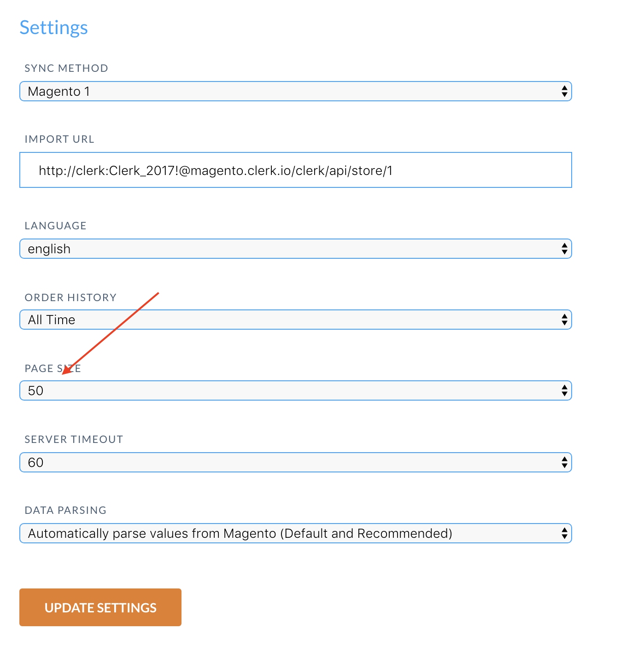Viewport: 644px width, 652px height.
Task: Expand the Data Parsing dropdown
Action: (295, 533)
